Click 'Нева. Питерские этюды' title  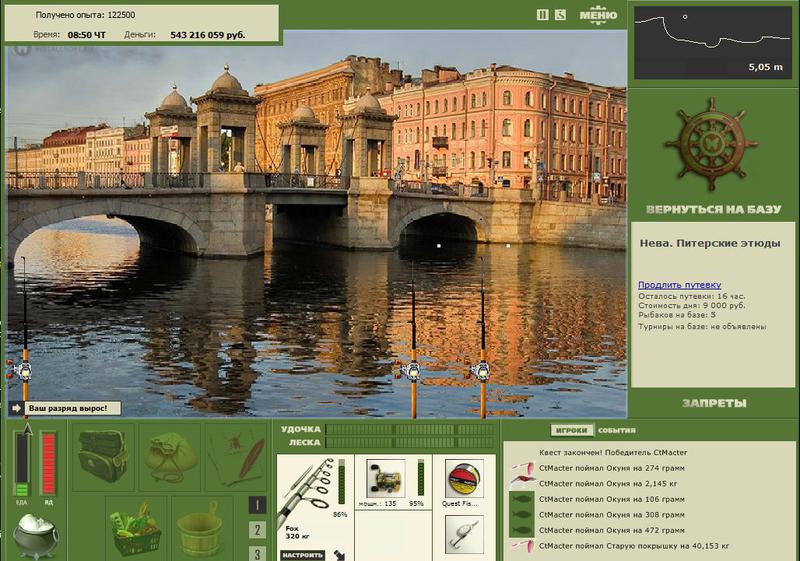710,243
